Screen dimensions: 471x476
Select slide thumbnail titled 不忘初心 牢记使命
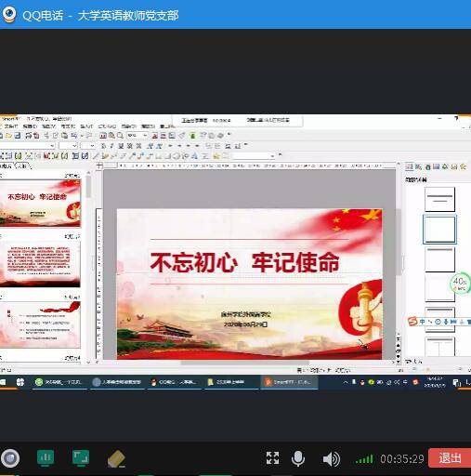pos(40,203)
